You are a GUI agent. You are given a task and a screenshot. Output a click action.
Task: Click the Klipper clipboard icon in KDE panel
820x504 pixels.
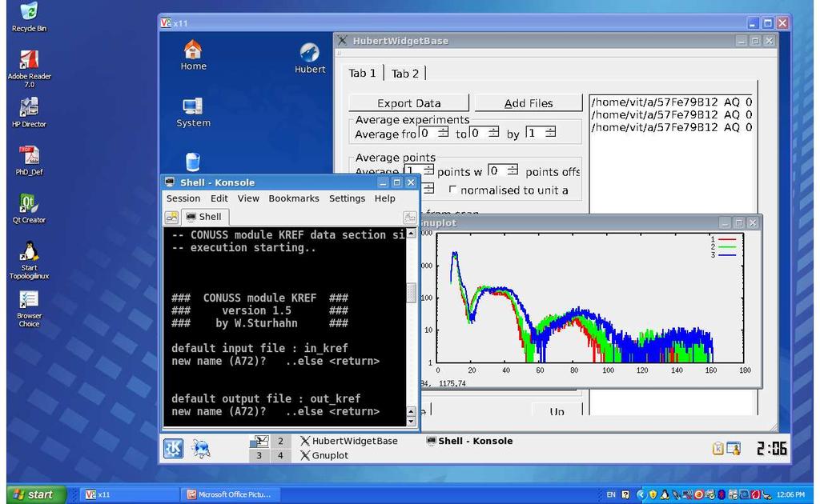click(x=718, y=448)
